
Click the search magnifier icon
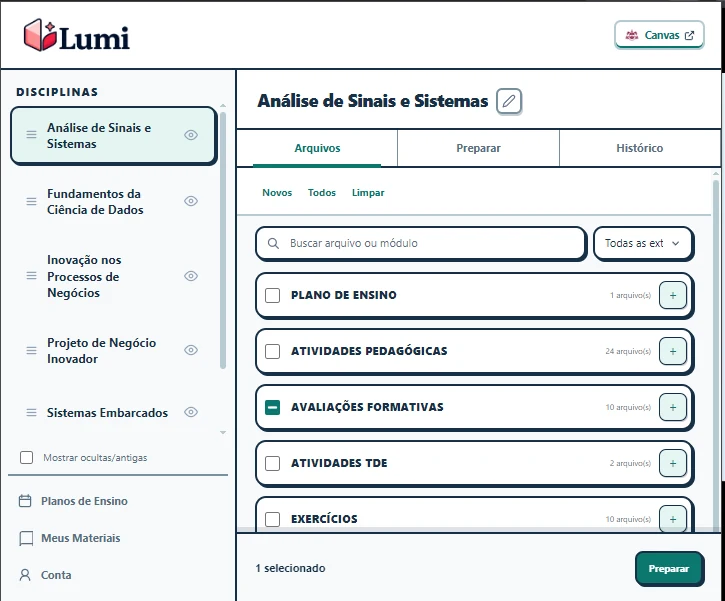tap(273, 243)
